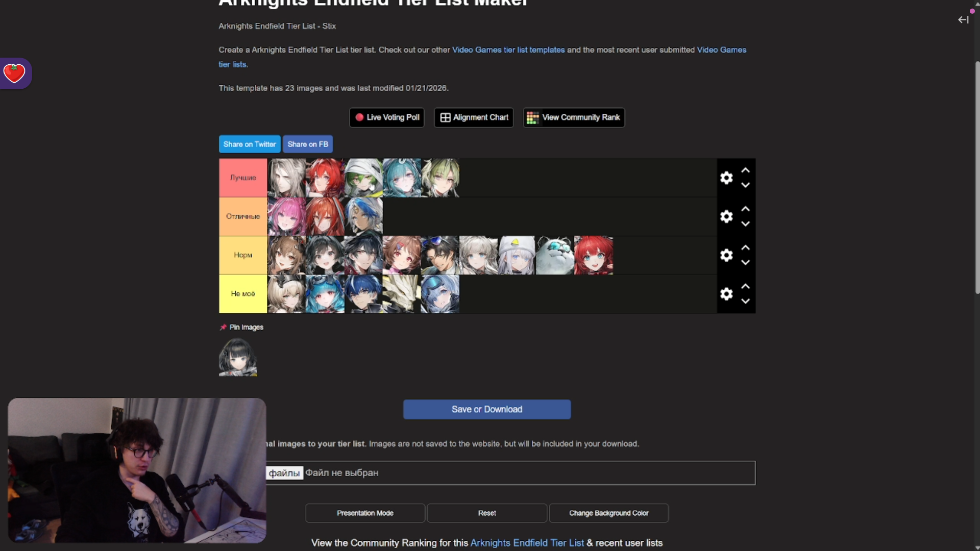Open View Community Rank
The width and height of the screenshot is (980, 551).
(x=574, y=117)
